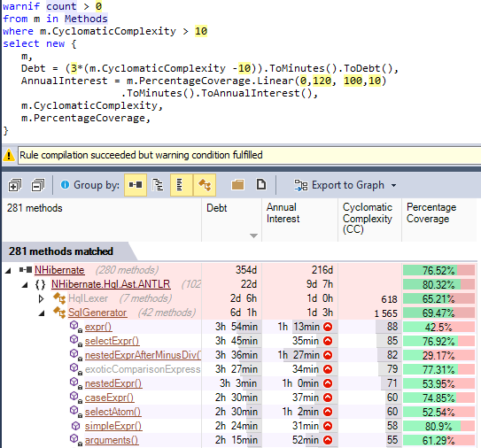Toggle group by assembly button
The height and width of the screenshot is (448, 481).
click(x=136, y=185)
